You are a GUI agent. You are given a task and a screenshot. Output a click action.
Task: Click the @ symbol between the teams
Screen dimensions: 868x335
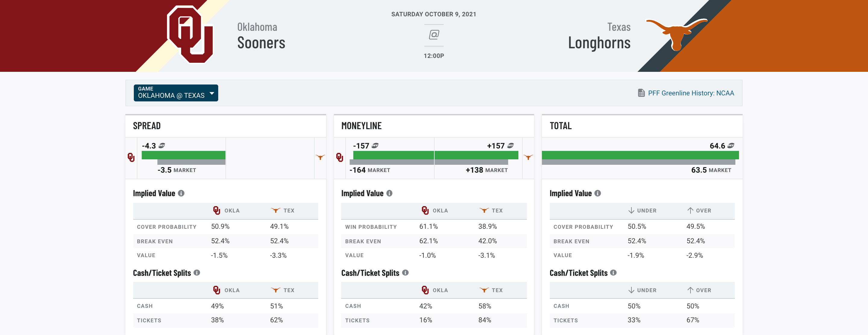(434, 35)
